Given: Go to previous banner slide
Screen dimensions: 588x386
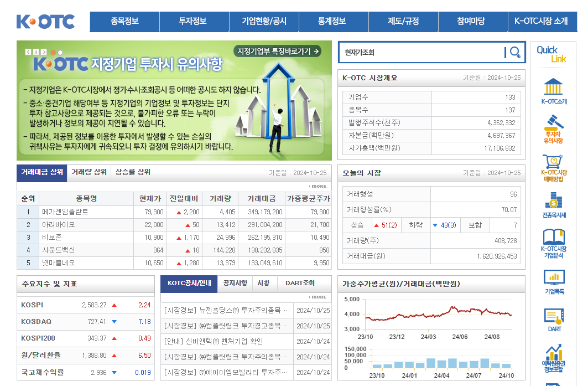Looking at the screenshot, I should 28,52.
